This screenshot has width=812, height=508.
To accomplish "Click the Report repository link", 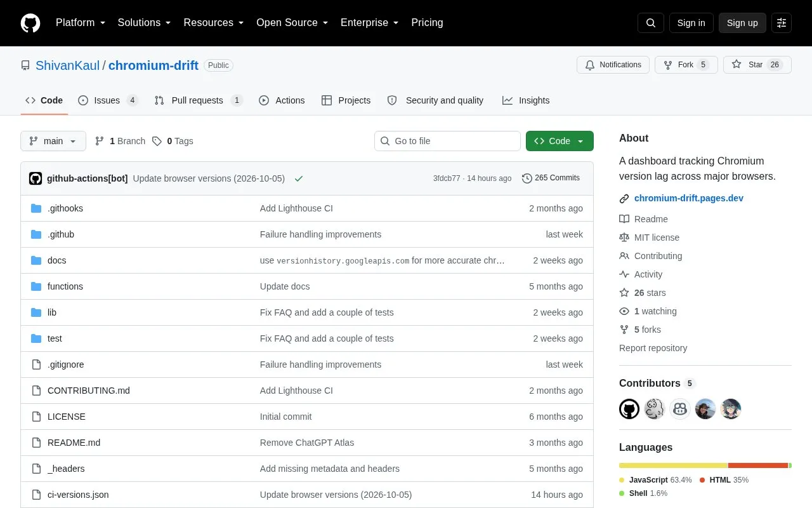I will click(653, 348).
